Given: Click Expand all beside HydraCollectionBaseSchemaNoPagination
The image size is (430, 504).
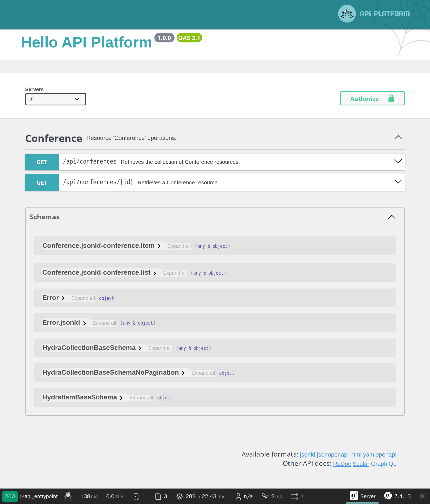Looking at the screenshot, I should (203, 373).
